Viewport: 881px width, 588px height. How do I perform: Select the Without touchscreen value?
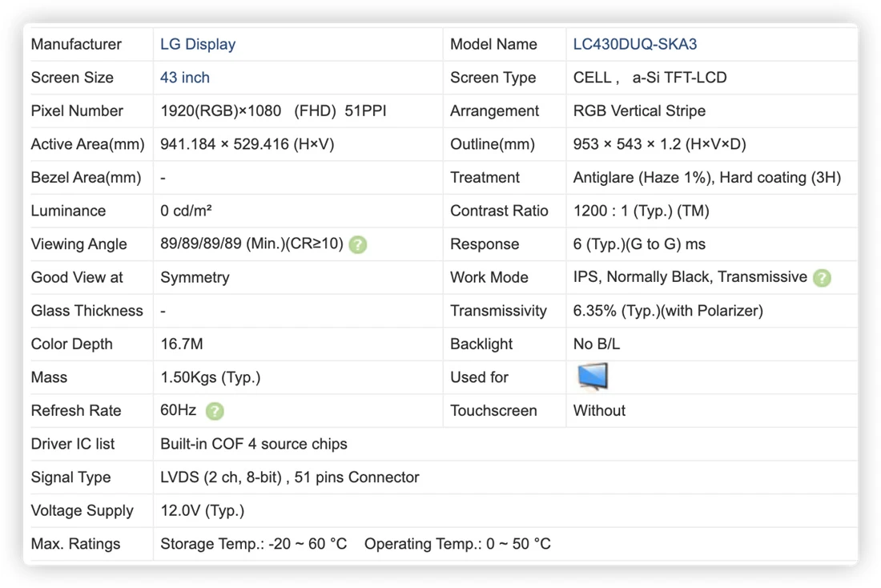tap(599, 411)
